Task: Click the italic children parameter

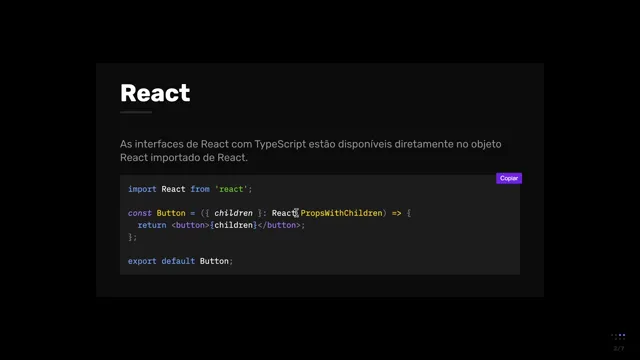Action: [x=233, y=213]
